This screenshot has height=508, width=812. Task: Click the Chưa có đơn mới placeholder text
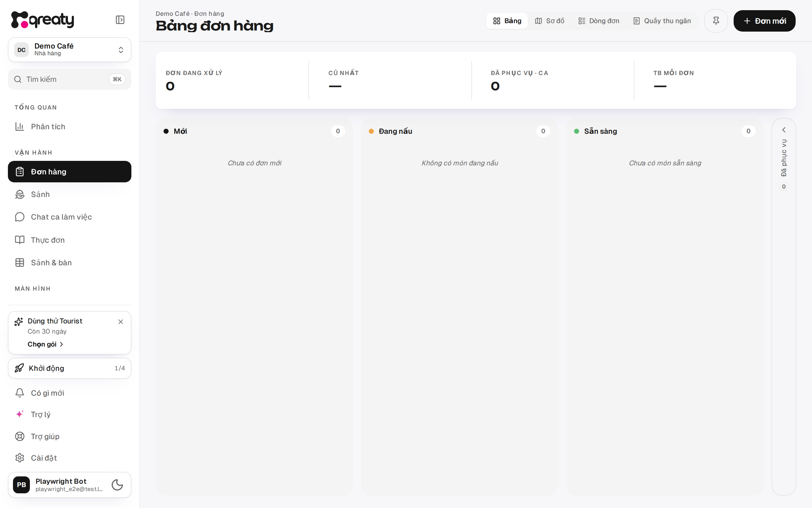254,163
